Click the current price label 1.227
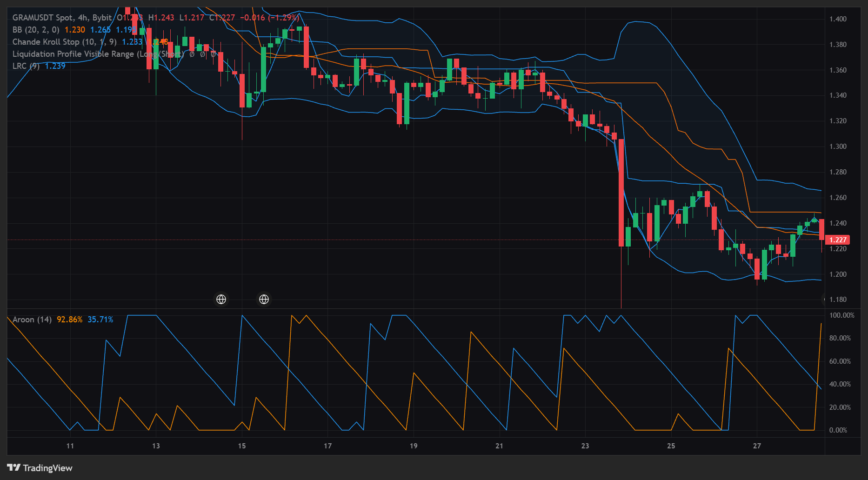 point(838,240)
